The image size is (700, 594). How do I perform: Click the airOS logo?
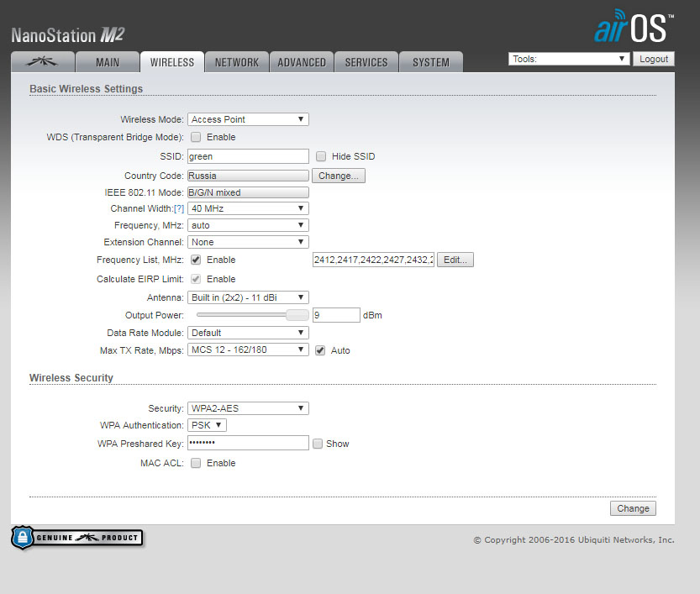pos(634,26)
